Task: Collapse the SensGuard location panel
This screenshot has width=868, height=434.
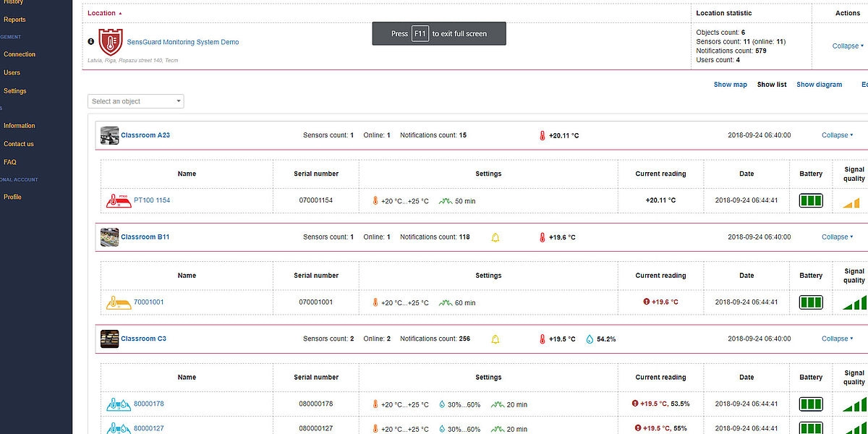Action: tap(848, 46)
